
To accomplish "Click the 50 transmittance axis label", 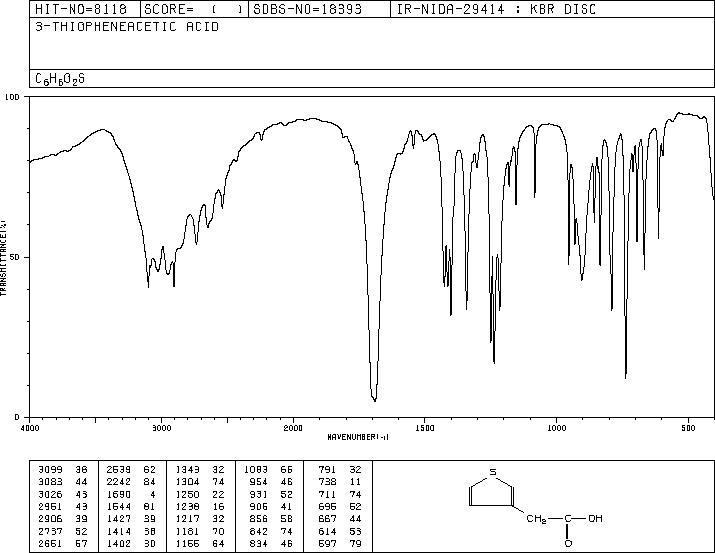I will [x=16, y=257].
